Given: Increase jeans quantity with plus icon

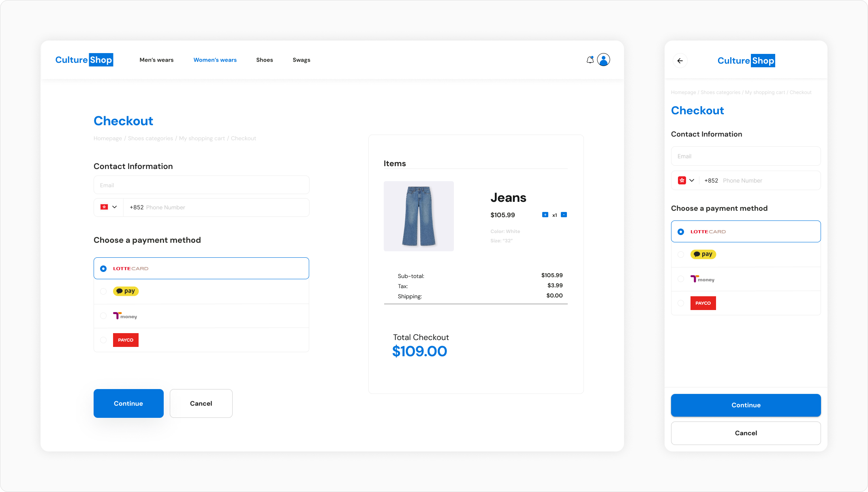Looking at the screenshot, I should [545, 215].
